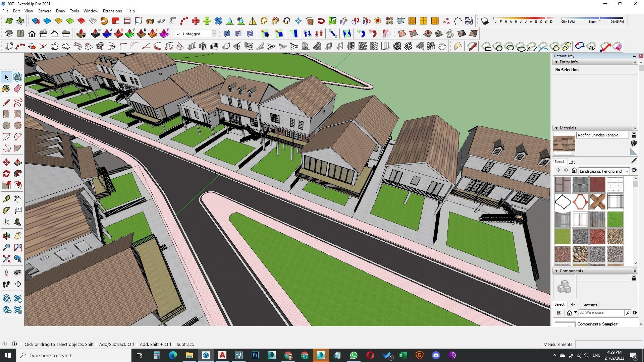Pick the Offset tool

coord(18,185)
